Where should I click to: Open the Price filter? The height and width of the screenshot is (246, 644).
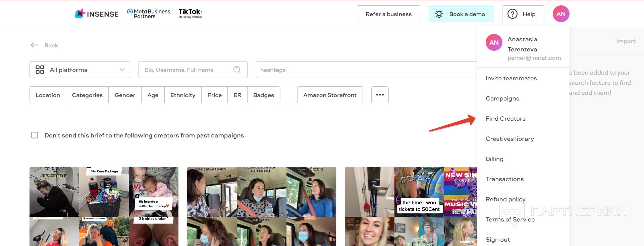[215, 95]
